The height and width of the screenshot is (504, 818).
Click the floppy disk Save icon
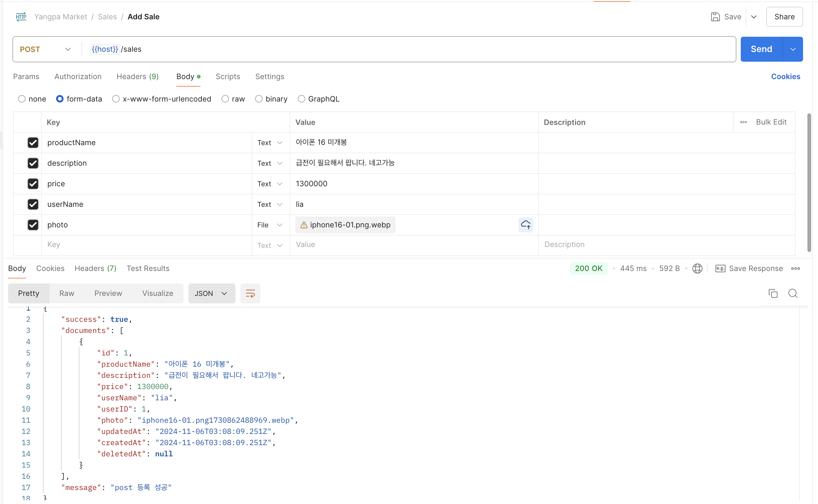(x=715, y=17)
